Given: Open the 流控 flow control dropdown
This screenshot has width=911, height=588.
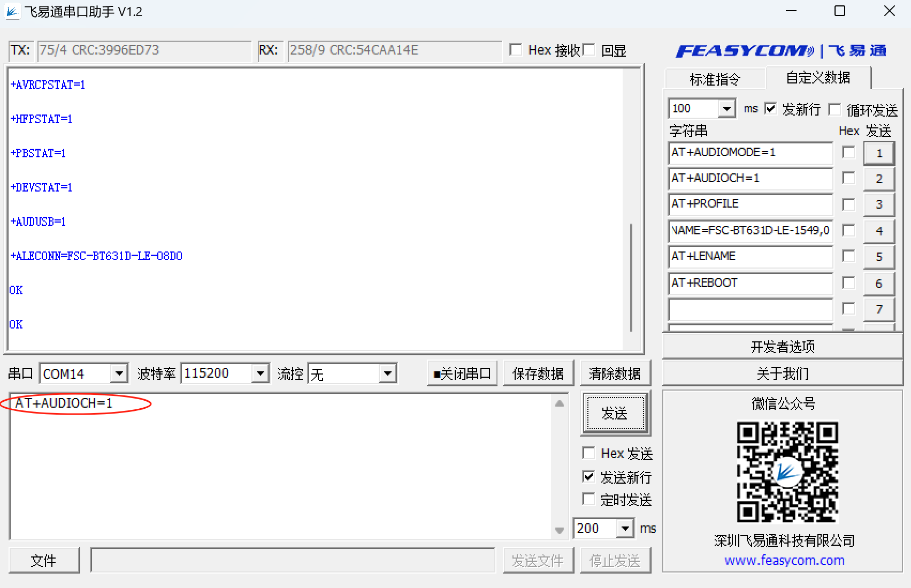Looking at the screenshot, I should click(387, 373).
